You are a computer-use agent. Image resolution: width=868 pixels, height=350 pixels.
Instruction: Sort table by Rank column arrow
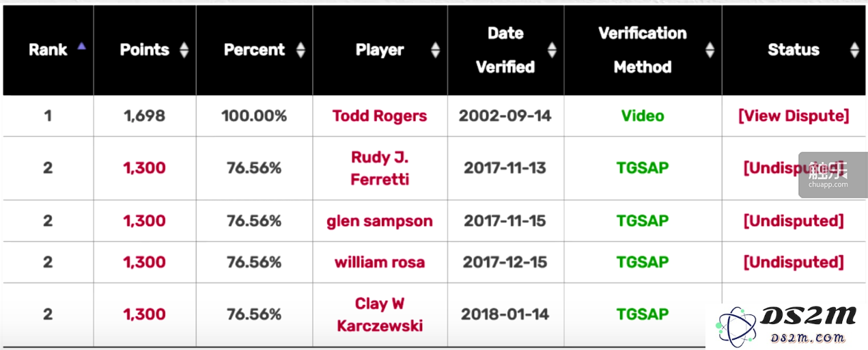pos(82,46)
